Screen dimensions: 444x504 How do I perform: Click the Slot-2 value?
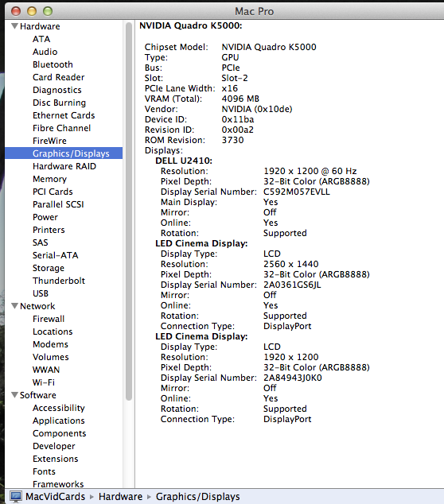pyautogui.click(x=235, y=78)
